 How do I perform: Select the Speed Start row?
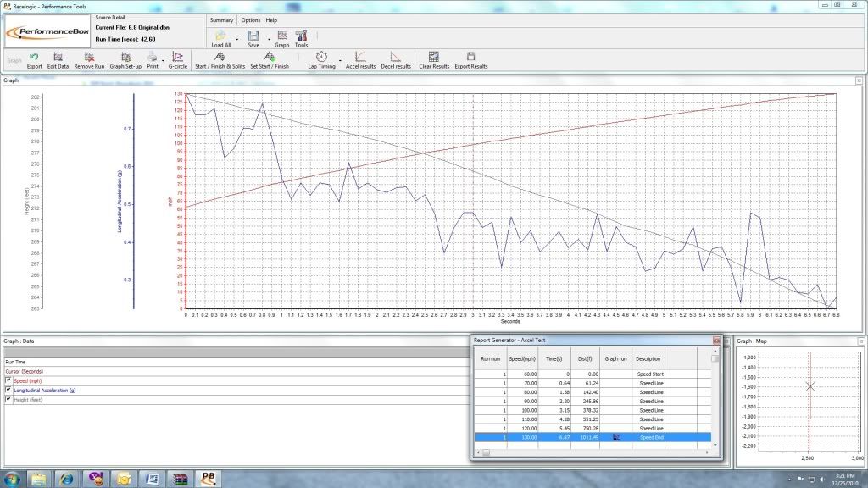point(593,374)
